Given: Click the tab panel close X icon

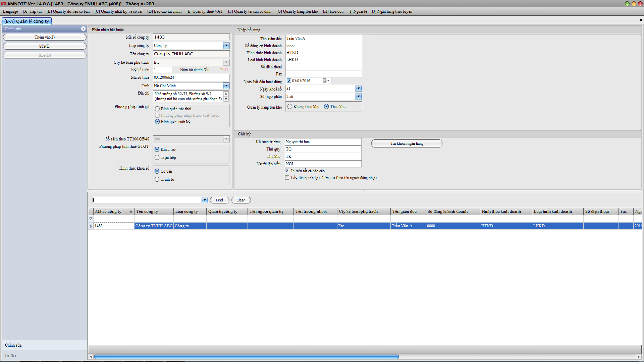Looking at the screenshot, I should point(640,20).
